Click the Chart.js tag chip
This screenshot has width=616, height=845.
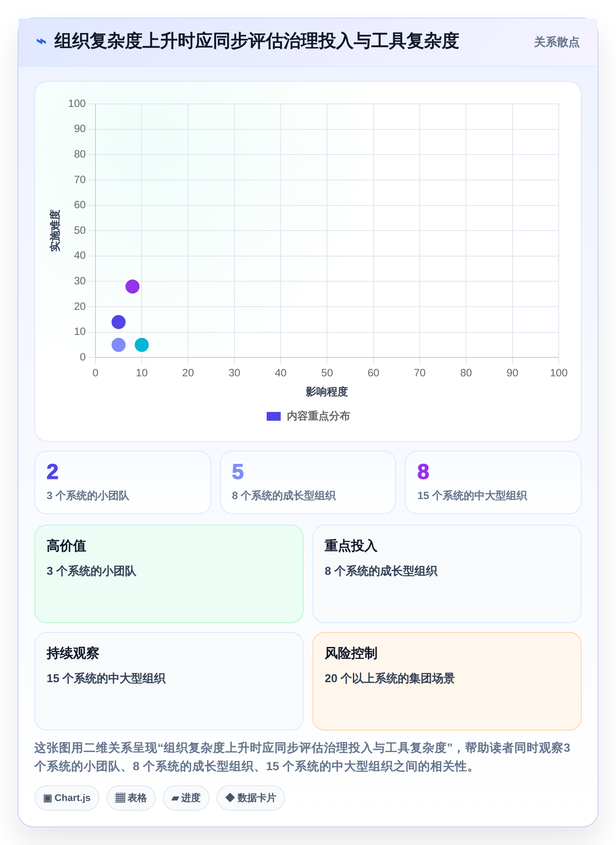pyautogui.click(x=67, y=798)
